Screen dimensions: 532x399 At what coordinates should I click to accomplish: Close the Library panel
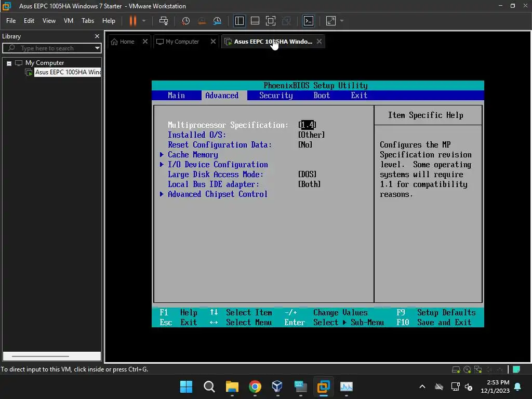97,36
